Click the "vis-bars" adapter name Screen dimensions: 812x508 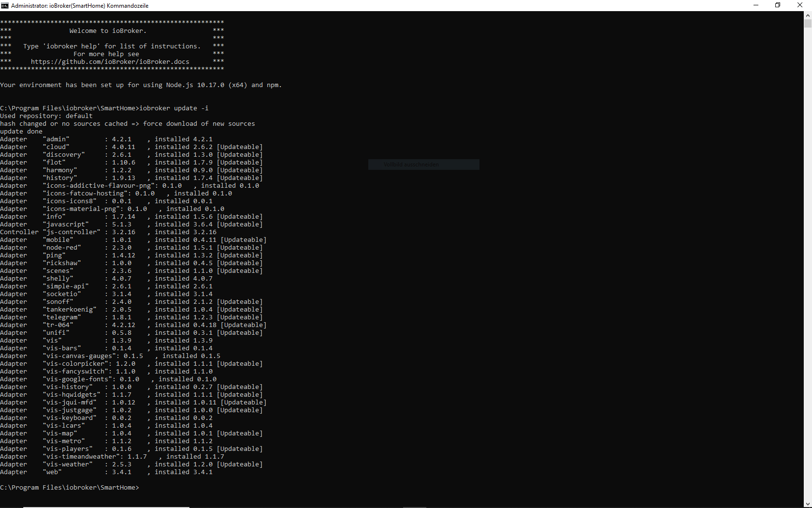[62, 348]
